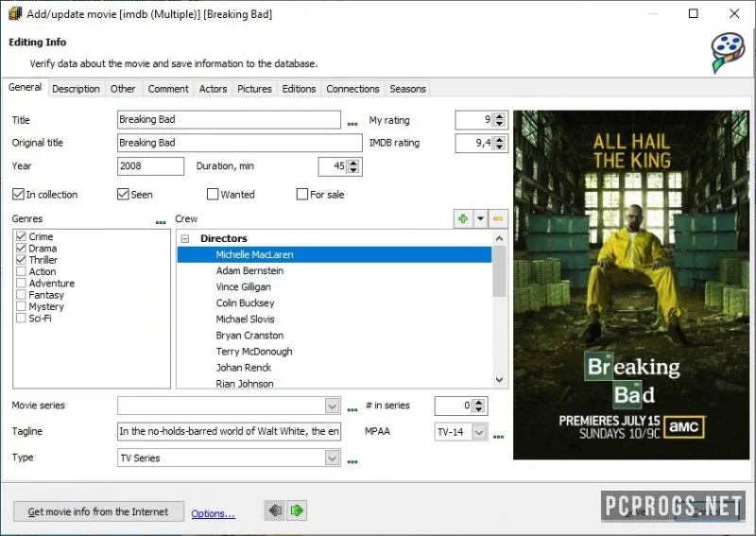Viewport: 756px width, 536px height.
Task: Click into the Tagline field
Action: (229, 431)
